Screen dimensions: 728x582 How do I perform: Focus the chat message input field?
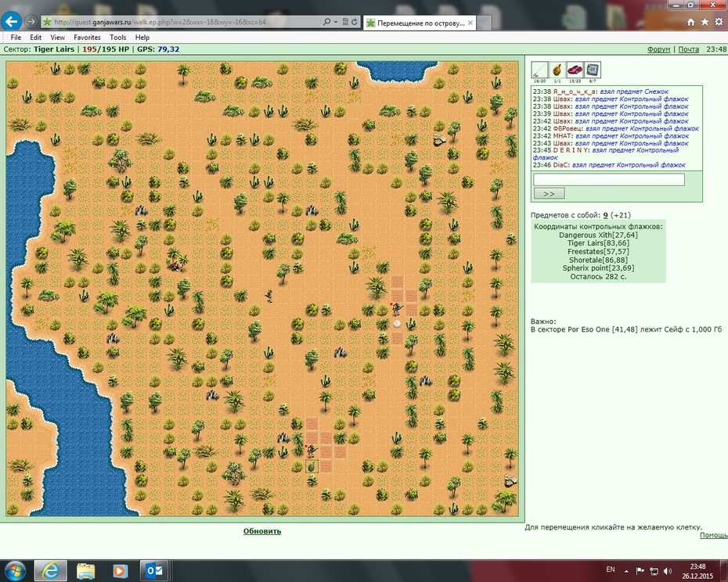[609, 180]
